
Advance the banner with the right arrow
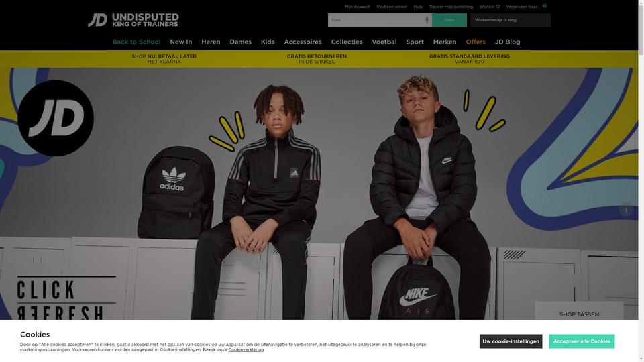(x=626, y=210)
